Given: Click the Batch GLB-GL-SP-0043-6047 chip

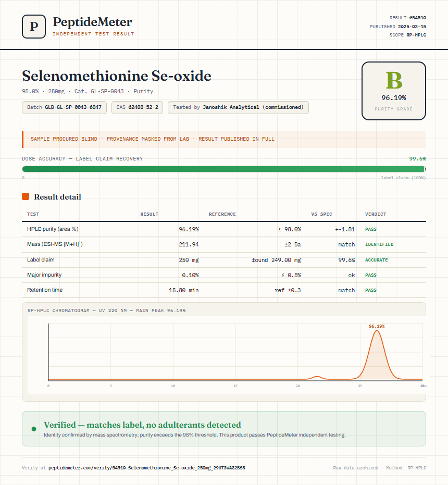Looking at the screenshot, I should [65, 107].
